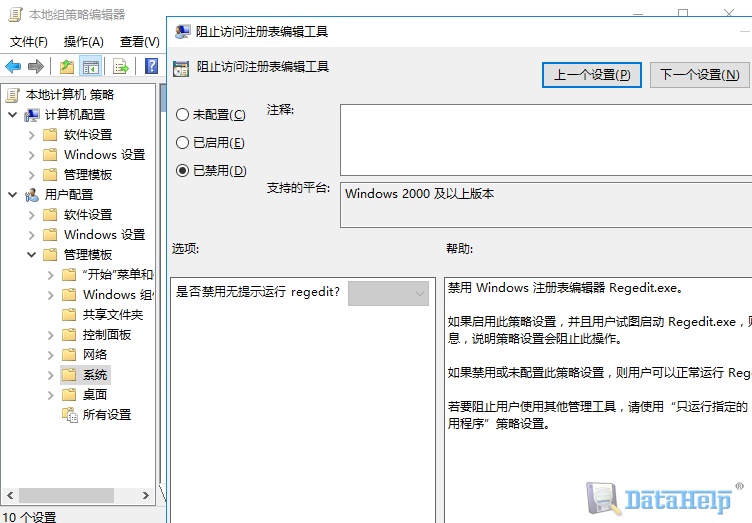Open the 操作(A) menu
The image size is (752, 523).
click(x=83, y=42)
